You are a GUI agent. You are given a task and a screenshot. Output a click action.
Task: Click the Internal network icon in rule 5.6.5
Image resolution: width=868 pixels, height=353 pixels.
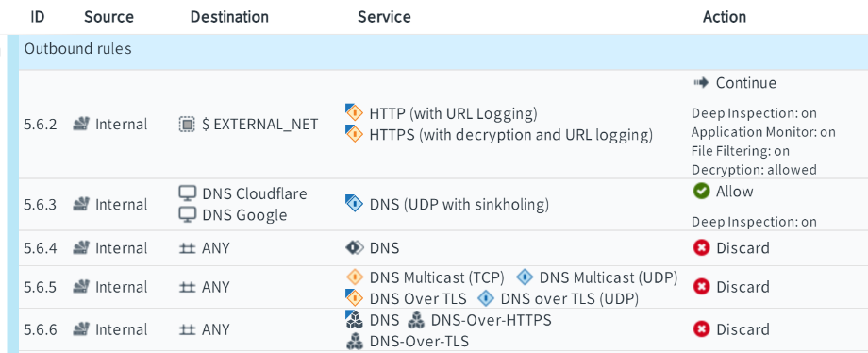81,287
